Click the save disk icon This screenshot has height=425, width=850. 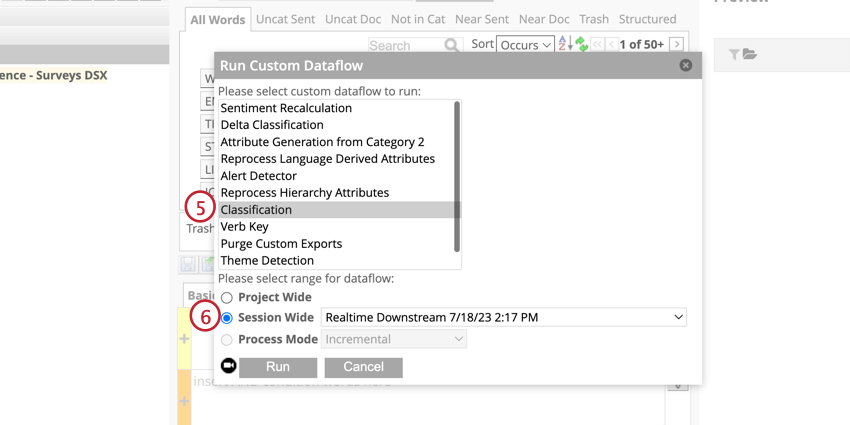pos(188,264)
